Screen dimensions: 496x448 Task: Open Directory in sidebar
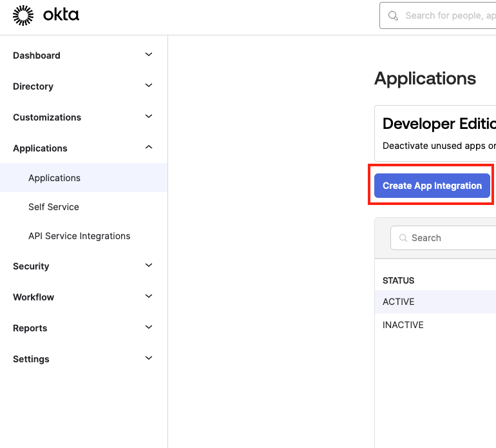click(33, 86)
